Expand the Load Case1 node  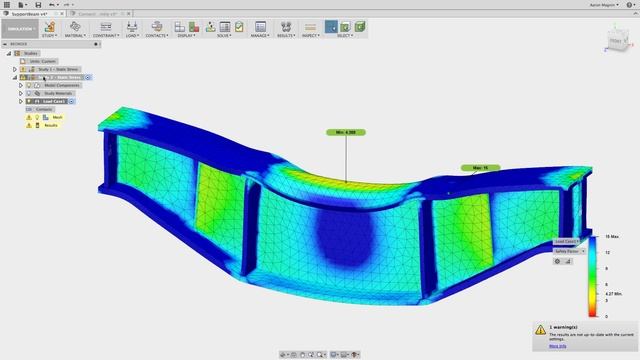pos(21,102)
